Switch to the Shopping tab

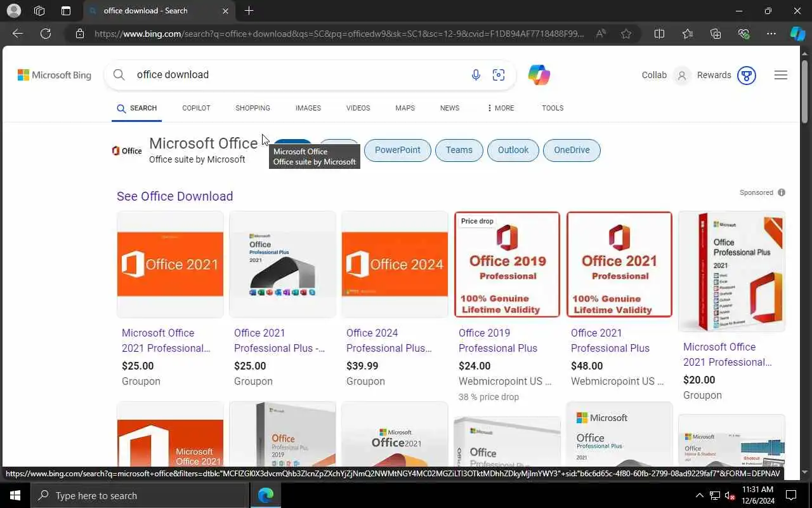point(252,108)
